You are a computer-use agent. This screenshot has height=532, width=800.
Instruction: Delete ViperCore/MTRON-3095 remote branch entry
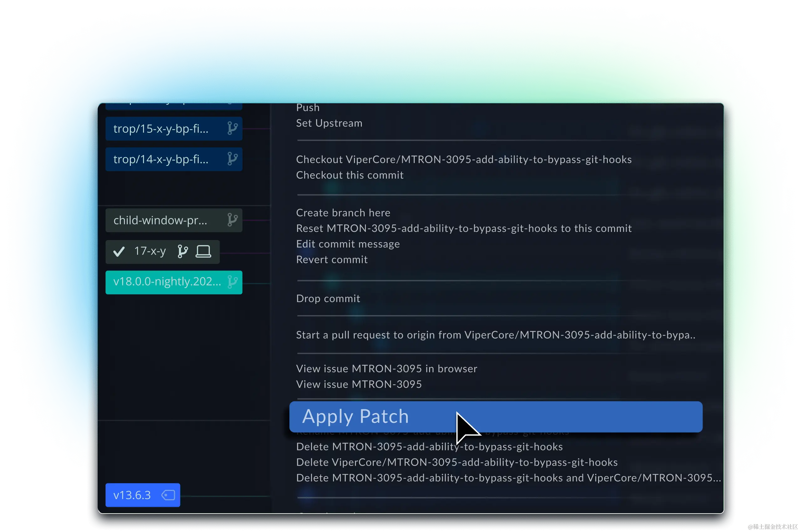457,463
